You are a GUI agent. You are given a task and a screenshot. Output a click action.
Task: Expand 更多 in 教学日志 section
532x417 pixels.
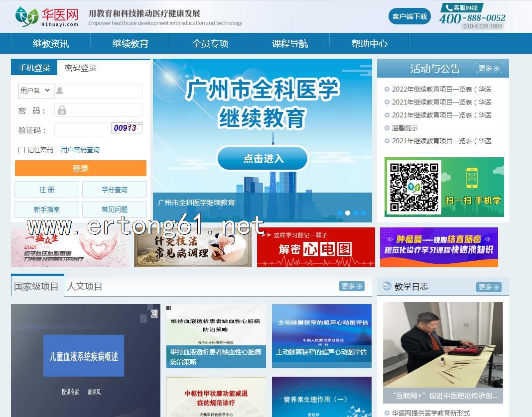click(488, 287)
